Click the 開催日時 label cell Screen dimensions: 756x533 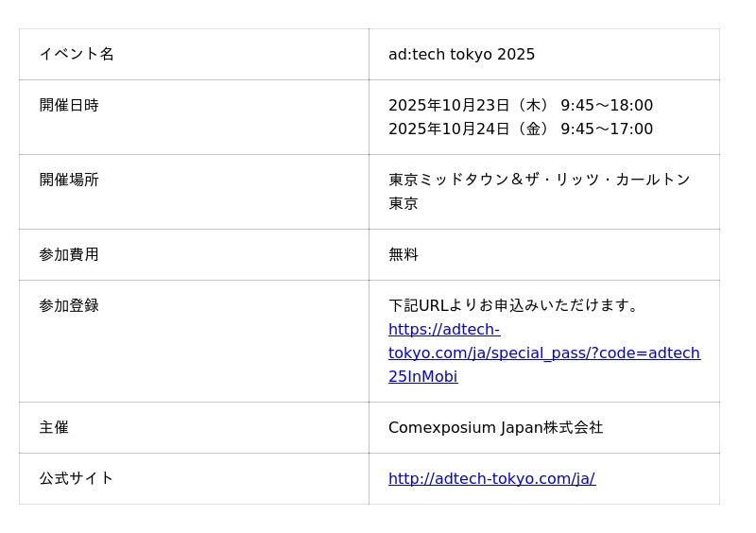tap(69, 106)
